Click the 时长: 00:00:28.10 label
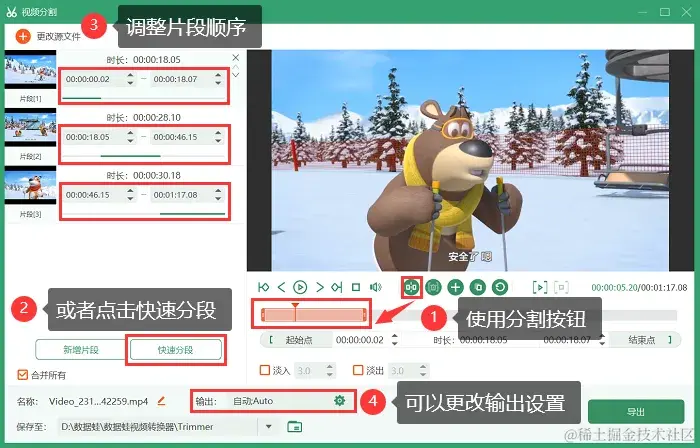The height and width of the screenshot is (448, 700). 143,117
